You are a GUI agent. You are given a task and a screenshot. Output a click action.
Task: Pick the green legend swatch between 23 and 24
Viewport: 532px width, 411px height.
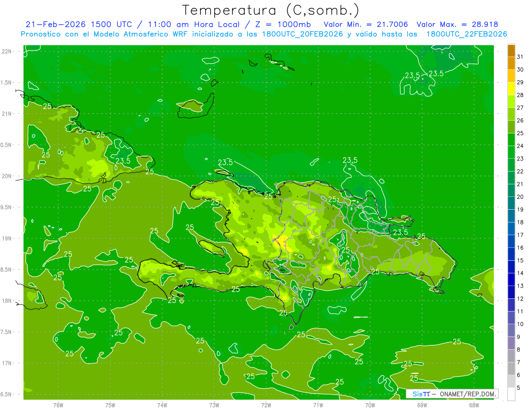(x=511, y=152)
